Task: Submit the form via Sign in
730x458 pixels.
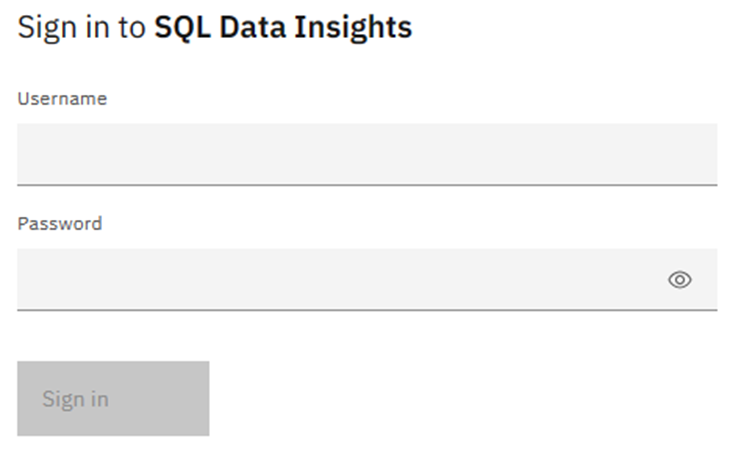Action: click(113, 398)
